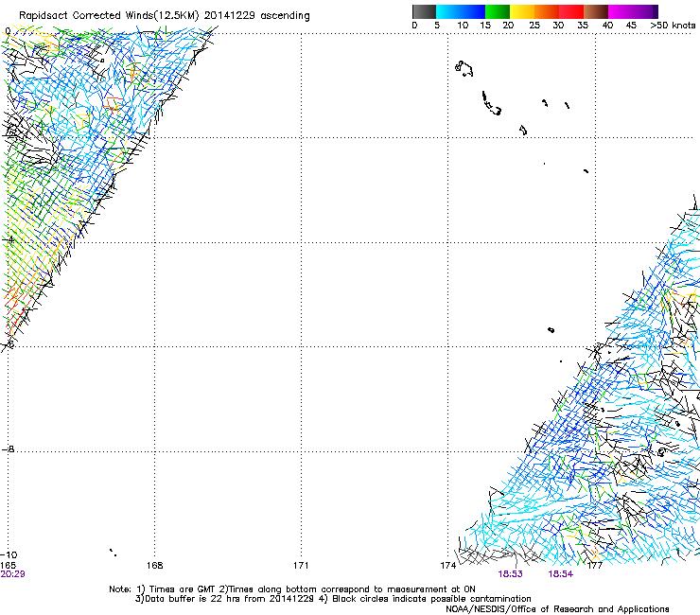This screenshot has height=615, width=700.
Task: Click the longitude label '168'
Action: pyautogui.click(x=154, y=566)
